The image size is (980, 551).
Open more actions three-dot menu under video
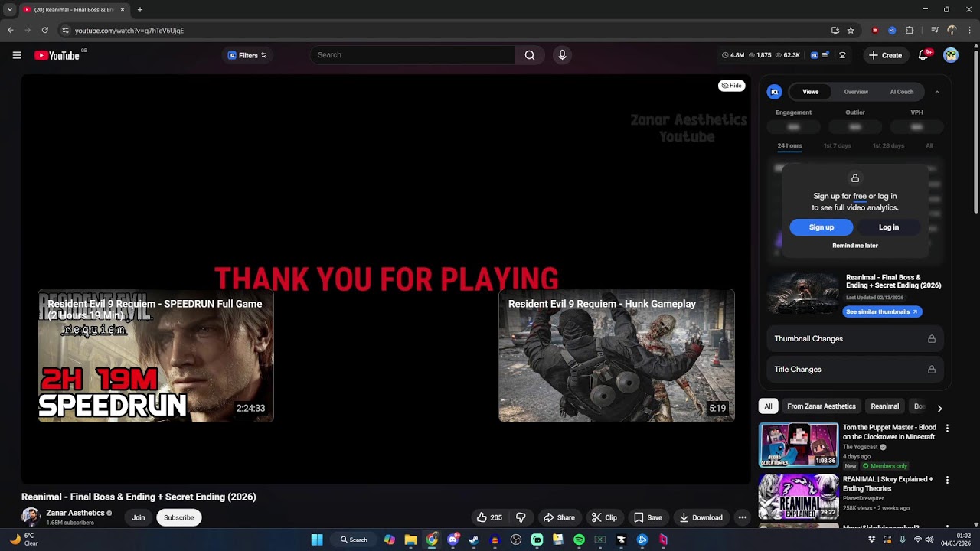[742, 517]
